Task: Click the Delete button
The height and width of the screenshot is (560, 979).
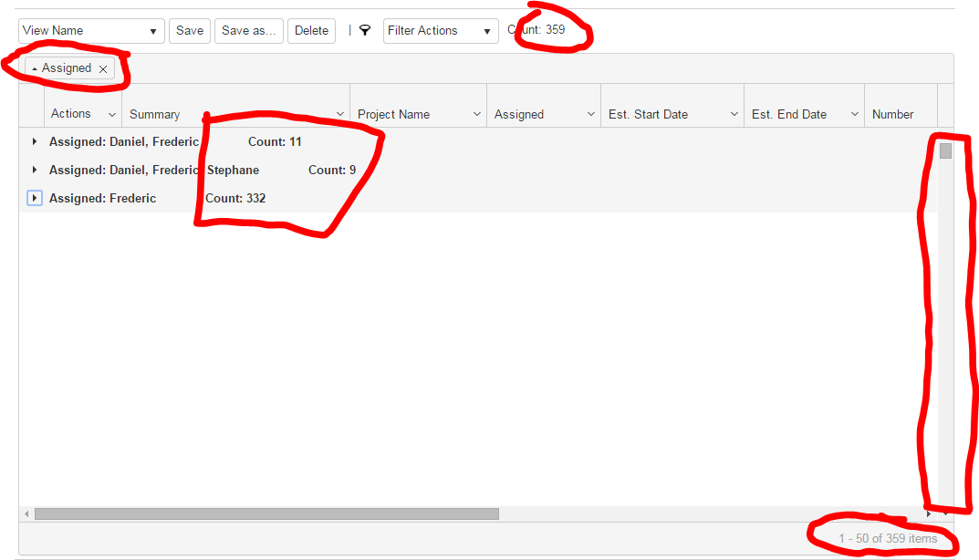Action: pos(311,31)
